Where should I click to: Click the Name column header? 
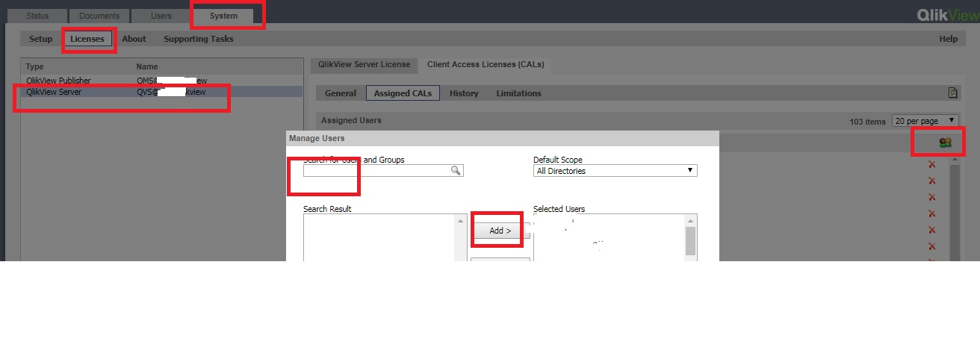pyautogui.click(x=147, y=66)
